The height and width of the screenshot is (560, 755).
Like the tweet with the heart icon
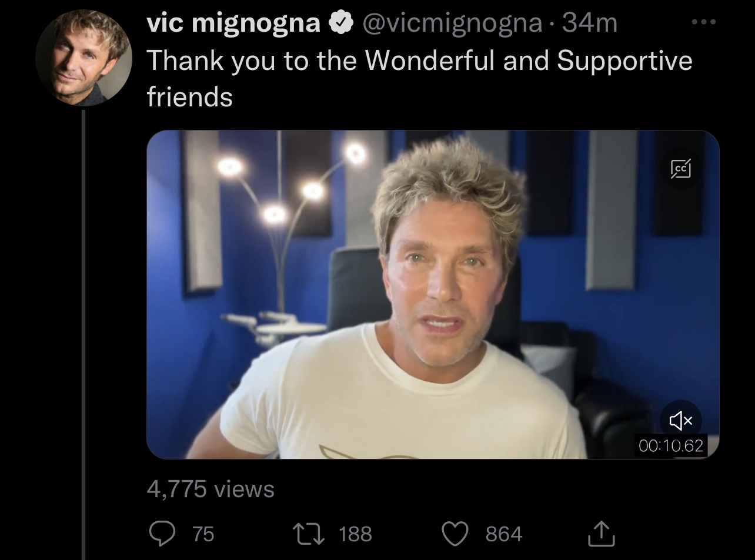coord(455,534)
